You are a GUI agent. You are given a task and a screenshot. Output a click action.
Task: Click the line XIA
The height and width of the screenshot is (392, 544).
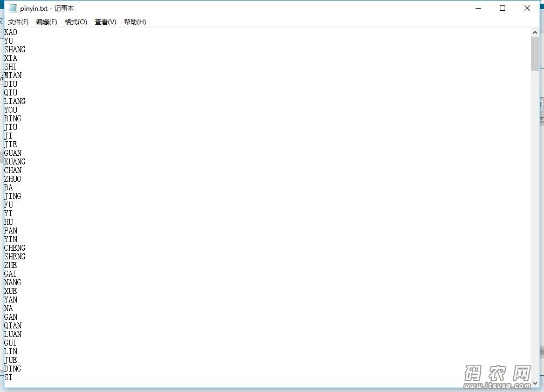coord(10,58)
